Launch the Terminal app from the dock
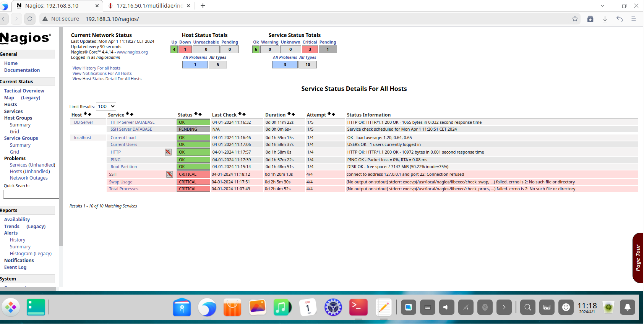 tap(358, 307)
